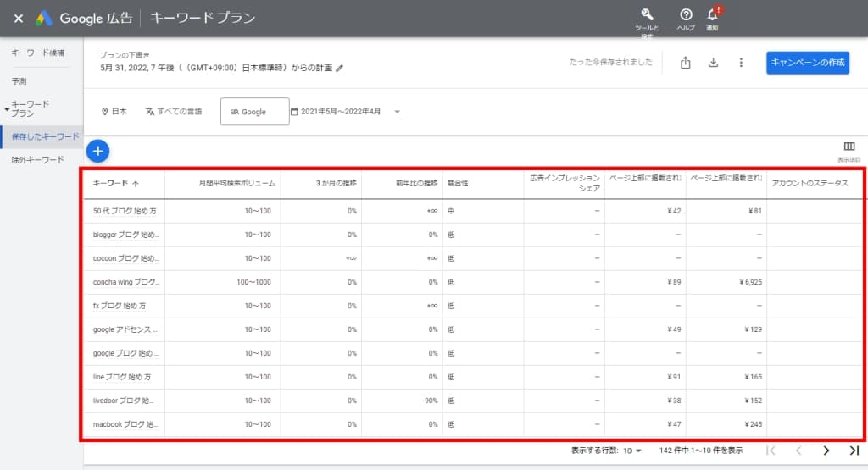Jump to the last page of results
868x470 pixels.
click(x=854, y=451)
